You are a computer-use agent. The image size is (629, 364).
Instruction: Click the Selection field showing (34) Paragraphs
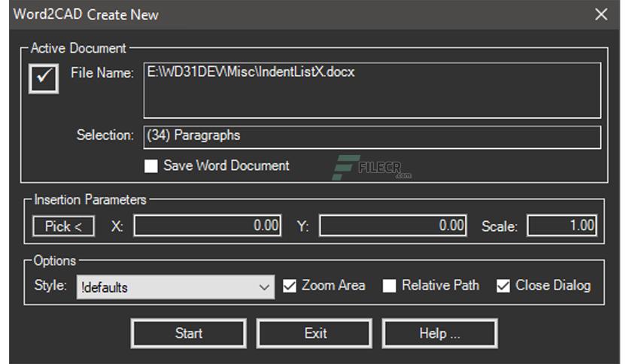tap(372, 137)
